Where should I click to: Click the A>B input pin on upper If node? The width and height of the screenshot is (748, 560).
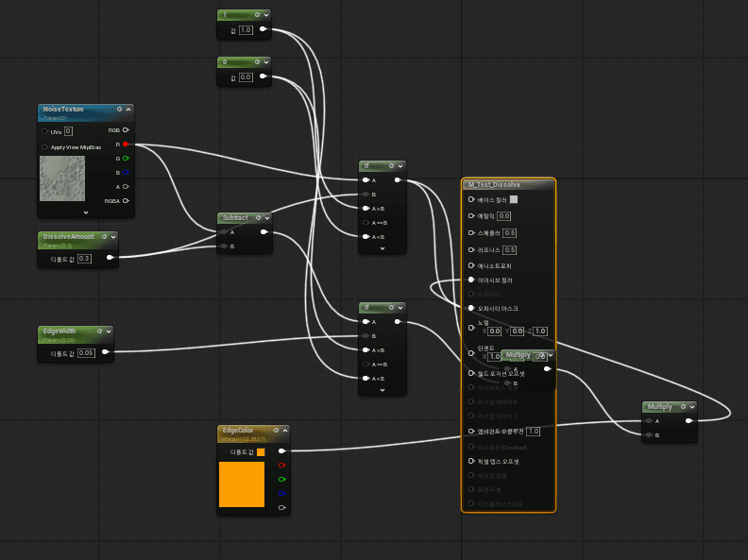coord(365,209)
